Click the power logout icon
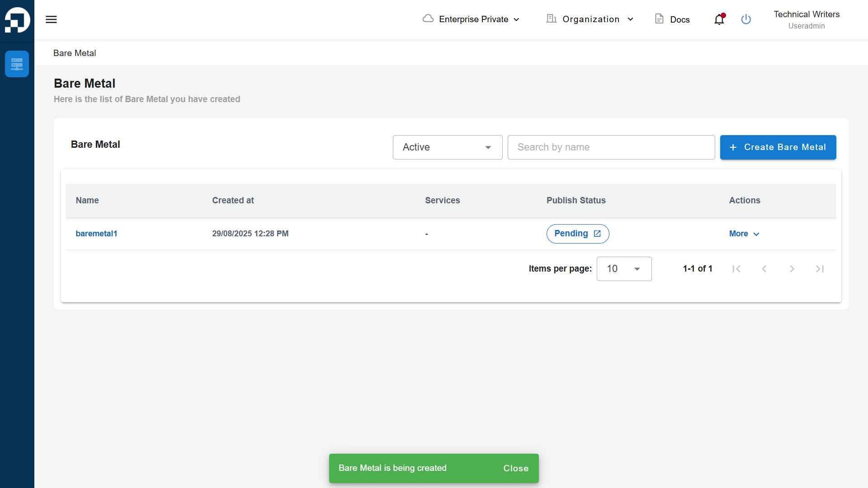This screenshot has width=868, height=488. pyautogui.click(x=746, y=19)
